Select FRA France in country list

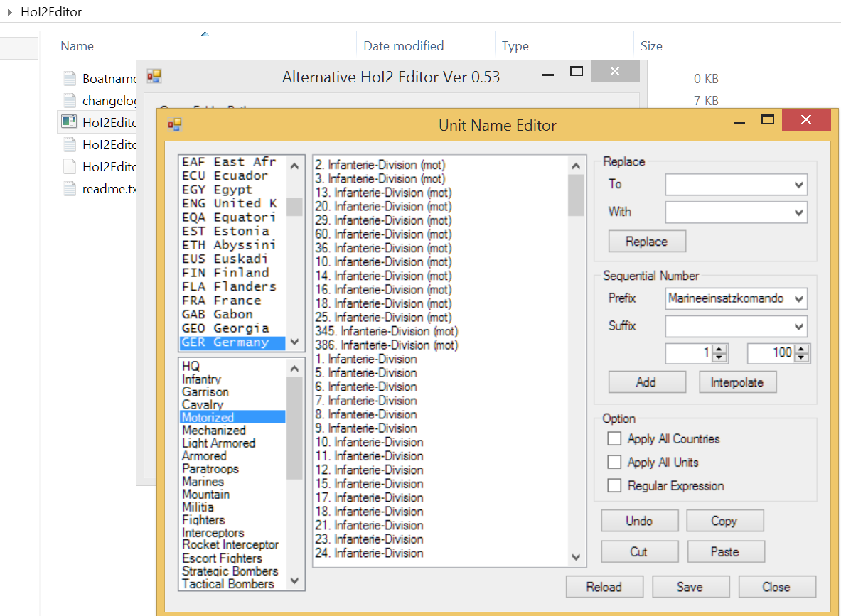pyautogui.click(x=232, y=301)
